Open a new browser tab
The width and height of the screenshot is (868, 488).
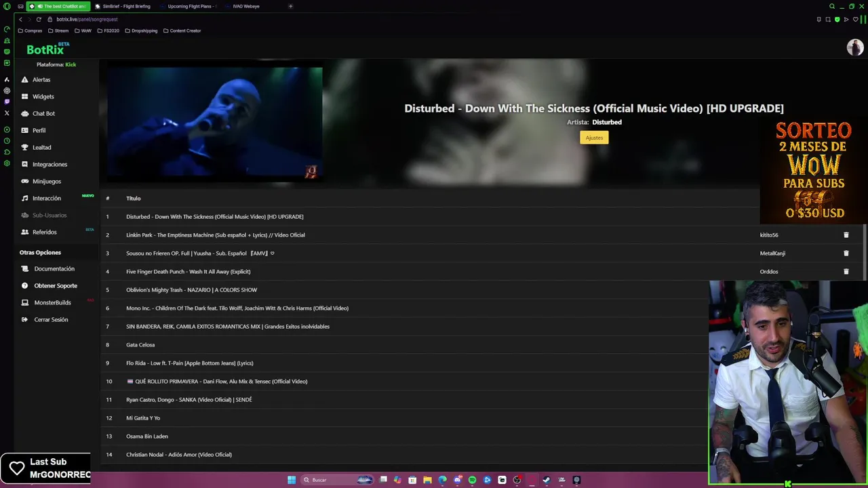coord(290,6)
